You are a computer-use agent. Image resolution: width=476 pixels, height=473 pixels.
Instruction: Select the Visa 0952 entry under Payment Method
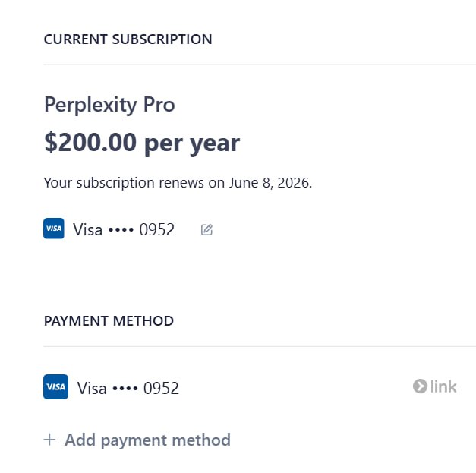click(x=128, y=388)
